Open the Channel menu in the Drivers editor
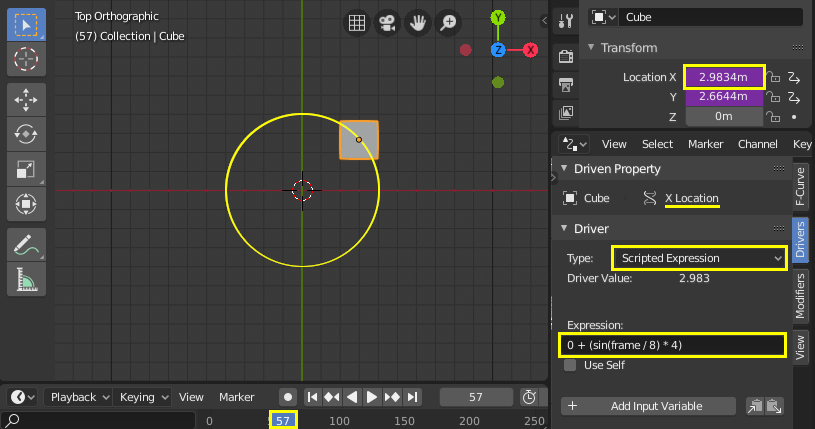 pos(757,144)
